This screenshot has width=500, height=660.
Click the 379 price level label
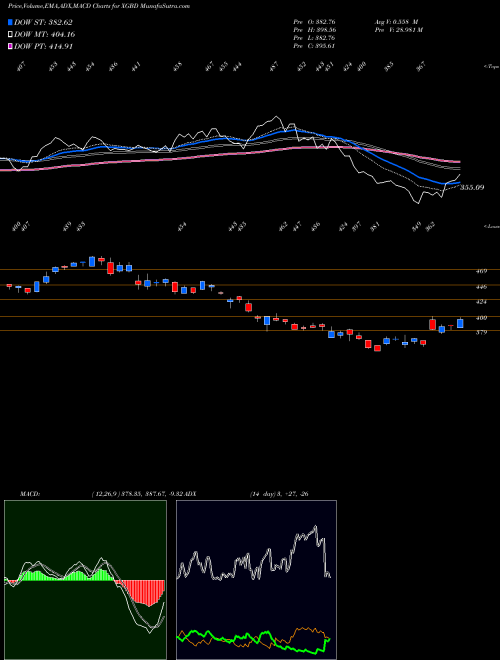(x=482, y=333)
